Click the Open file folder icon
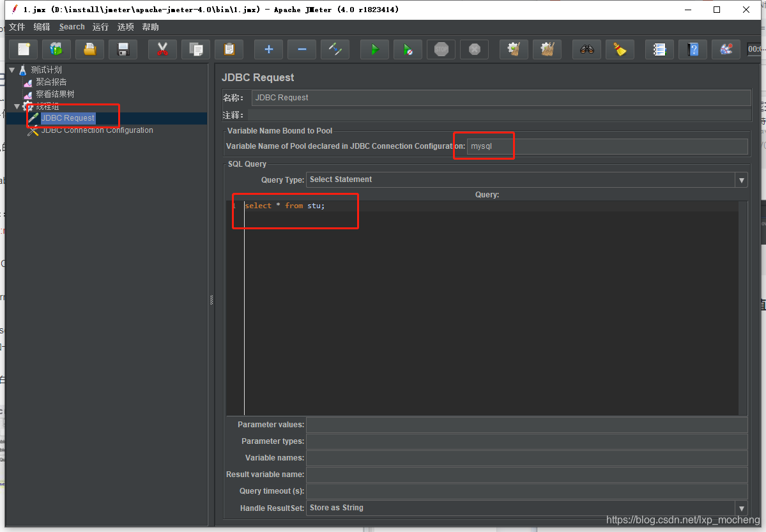766x532 pixels. [90, 49]
